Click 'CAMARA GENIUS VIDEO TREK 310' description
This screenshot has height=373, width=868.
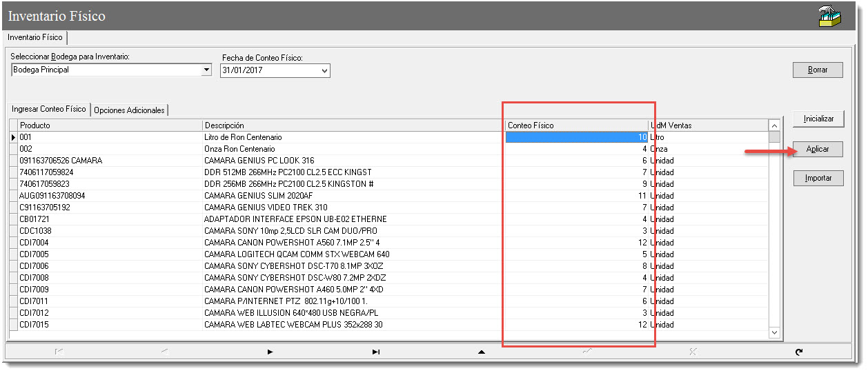point(266,208)
